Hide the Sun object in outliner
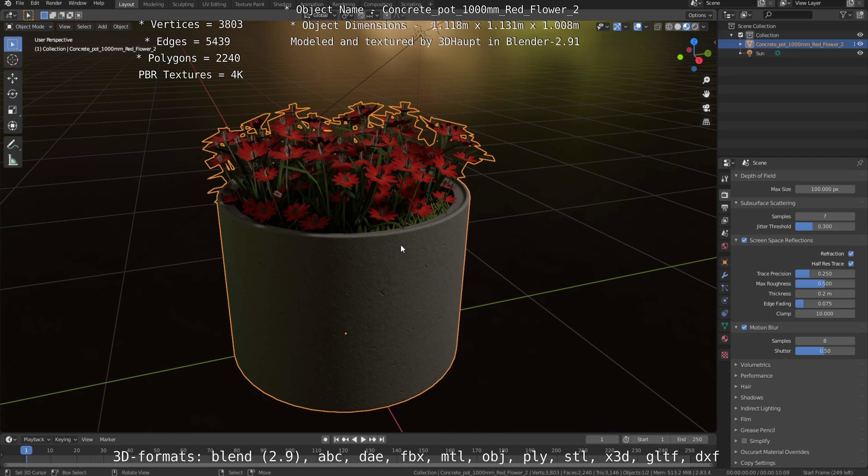The height and width of the screenshot is (476, 868). [x=860, y=53]
